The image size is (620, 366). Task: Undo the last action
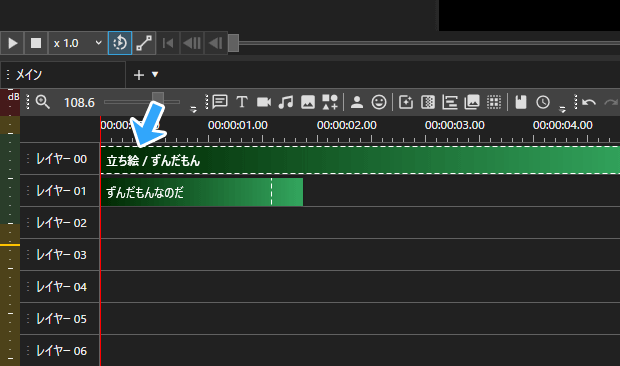coord(589,102)
